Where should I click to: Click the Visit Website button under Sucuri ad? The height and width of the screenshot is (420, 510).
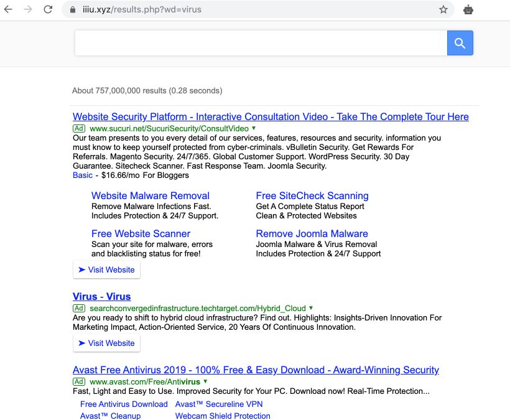click(106, 270)
